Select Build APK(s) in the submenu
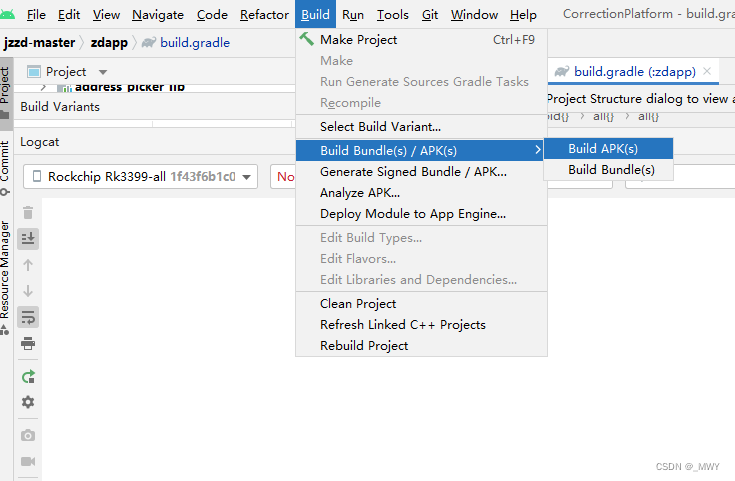The width and height of the screenshot is (735, 481). tap(603, 149)
